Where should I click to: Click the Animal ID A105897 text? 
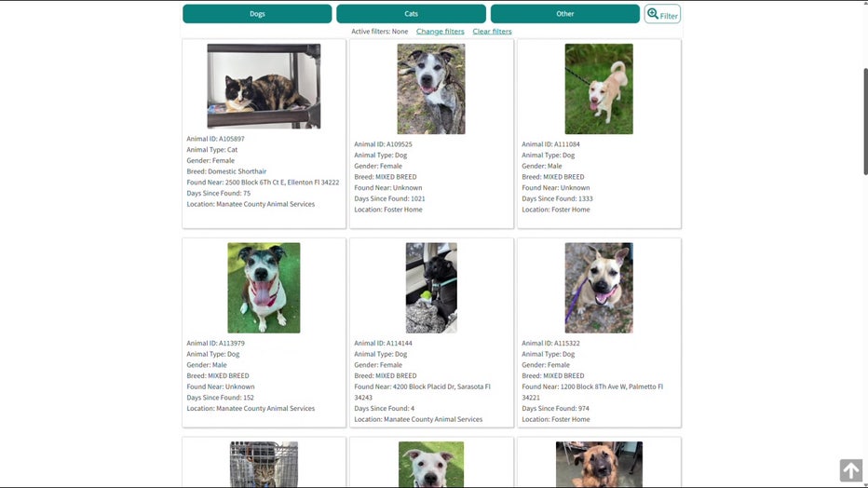[x=215, y=139]
